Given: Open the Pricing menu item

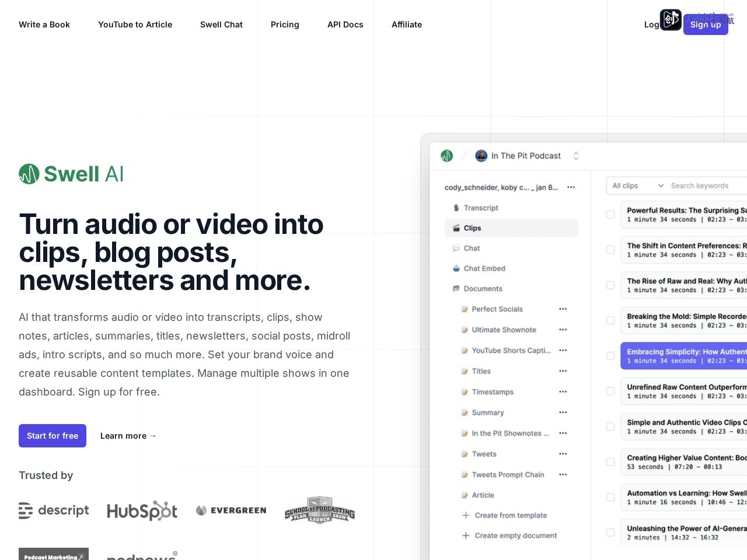Looking at the screenshot, I should [285, 24].
